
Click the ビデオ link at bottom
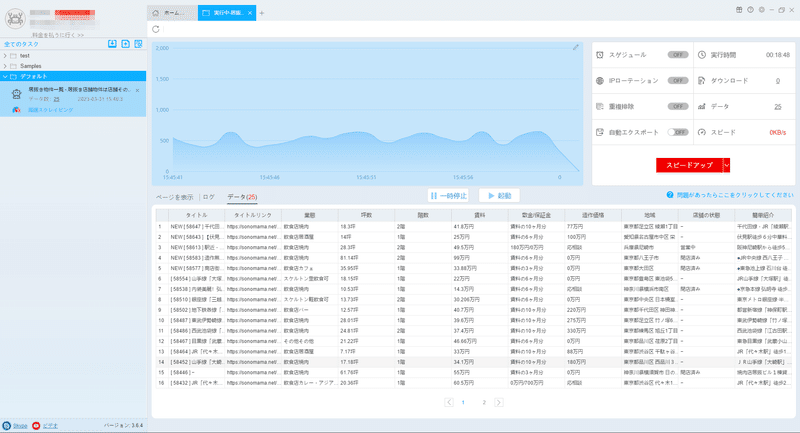(x=50, y=426)
